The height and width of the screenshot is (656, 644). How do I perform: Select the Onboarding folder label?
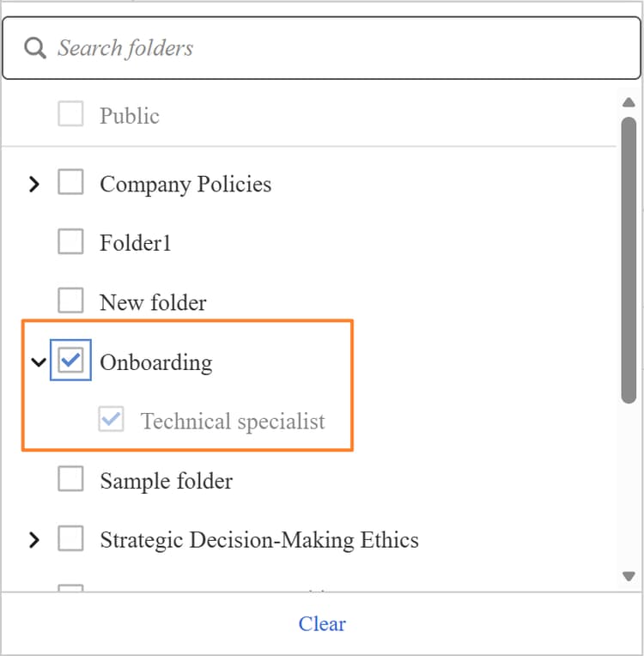click(156, 362)
